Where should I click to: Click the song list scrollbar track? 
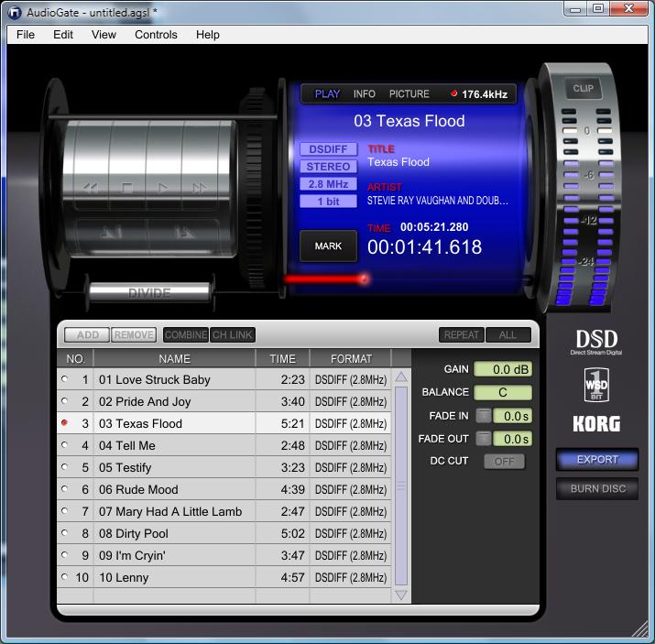[x=401, y=486]
